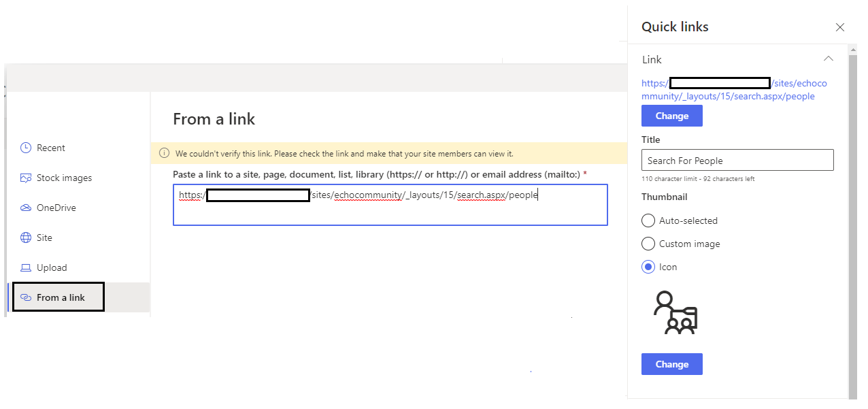Click the people search thumbnail icon
The image size is (868, 409).
click(x=674, y=313)
